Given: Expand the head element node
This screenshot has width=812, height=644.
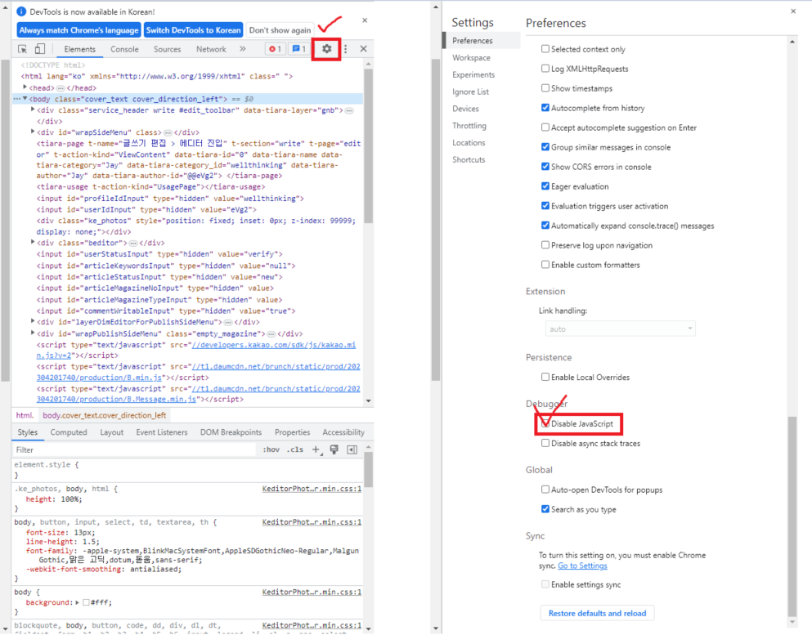Looking at the screenshot, I should pos(25,87).
